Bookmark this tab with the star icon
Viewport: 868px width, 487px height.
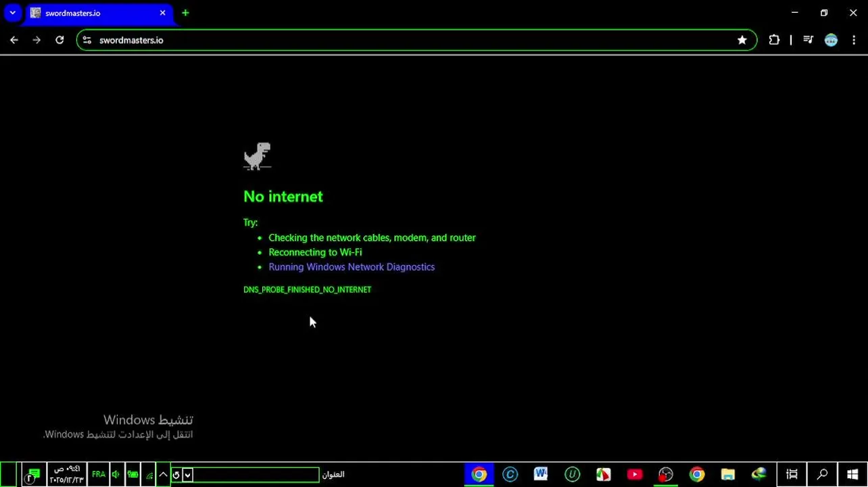click(x=742, y=41)
